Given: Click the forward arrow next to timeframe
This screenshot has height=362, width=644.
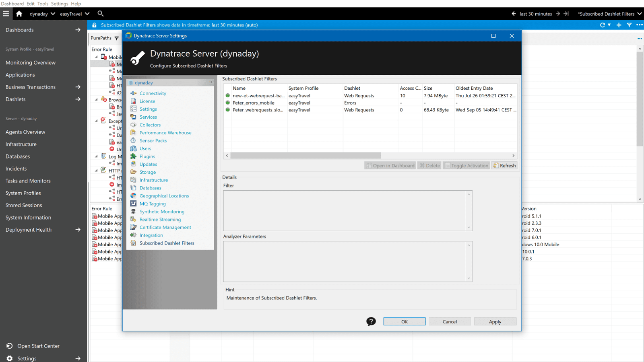Looking at the screenshot, I should (558, 14).
